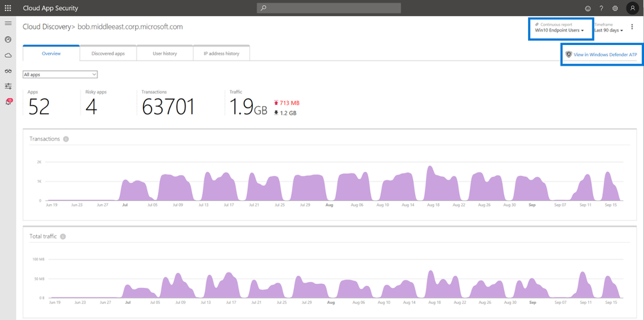Open the app launcher waffle icon

pos(8,8)
